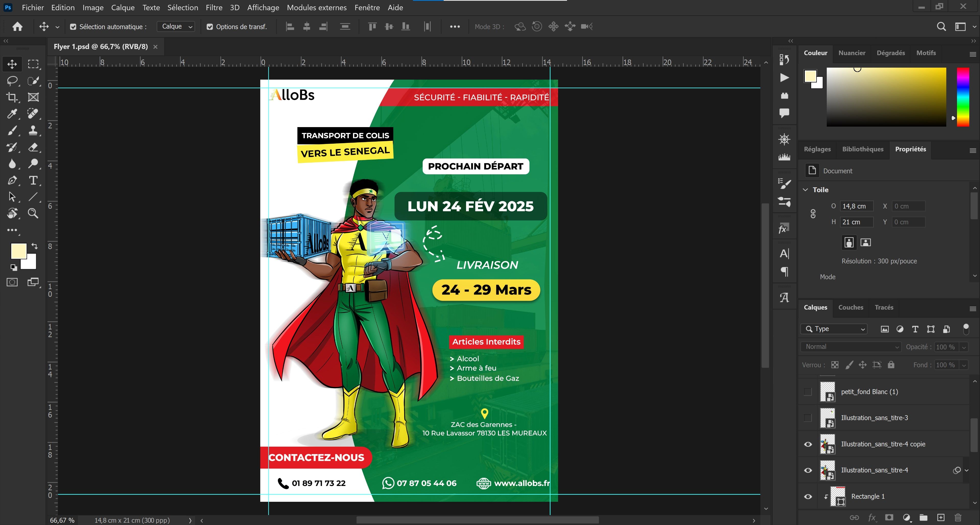This screenshot has width=980, height=525.
Task: Swap foreground and background colors
Action: click(x=35, y=246)
